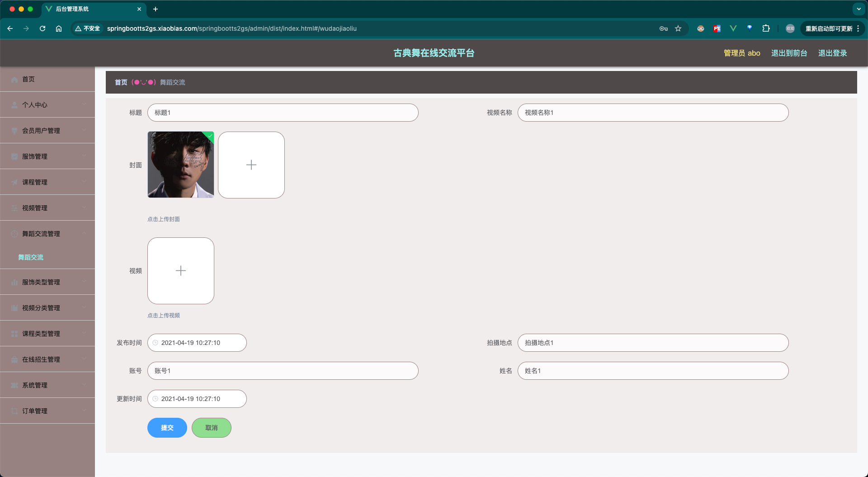
Task: Click the 点击上传封面 hint text
Action: click(x=164, y=219)
